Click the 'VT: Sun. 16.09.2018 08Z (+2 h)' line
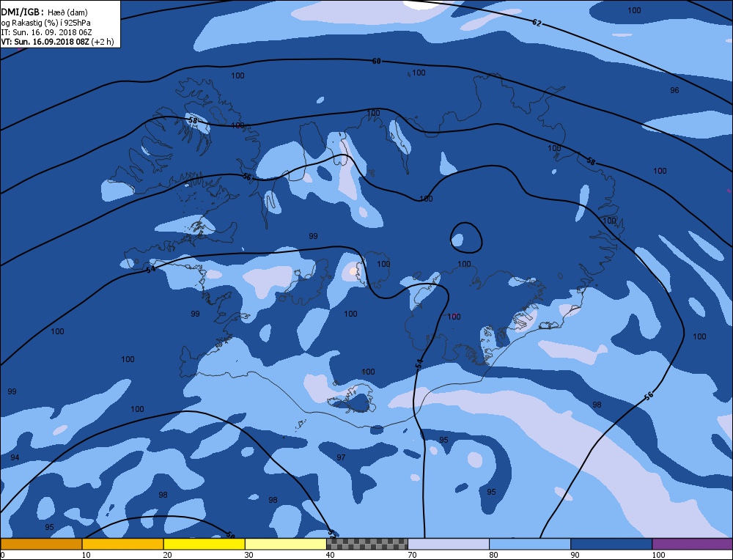Screen dimensions: 733x560 [x=57, y=42]
